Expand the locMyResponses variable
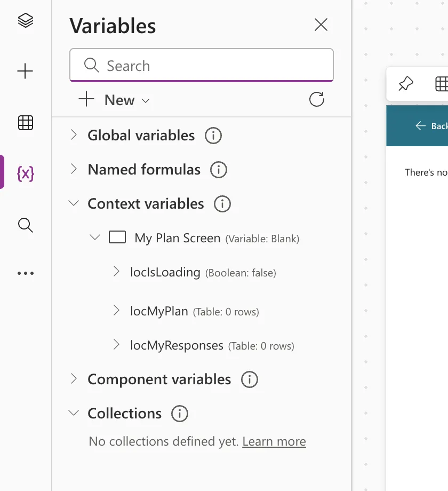 pyautogui.click(x=116, y=344)
